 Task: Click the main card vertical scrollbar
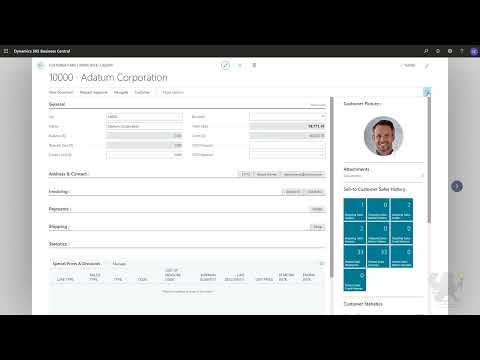[x=332, y=187]
